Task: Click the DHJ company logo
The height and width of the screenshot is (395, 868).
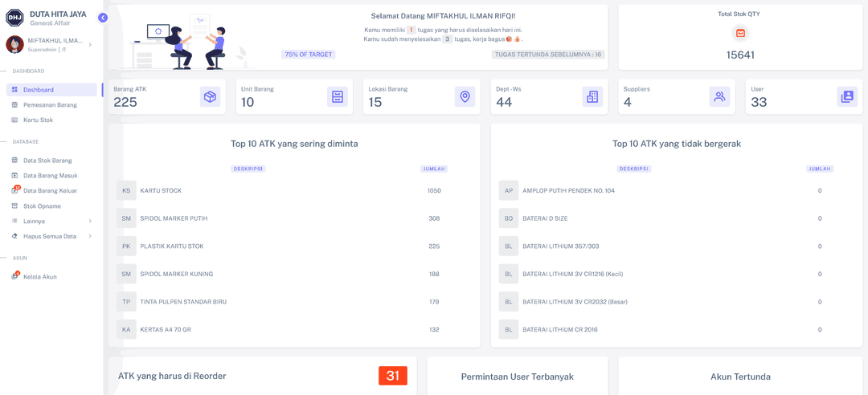Action: click(14, 18)
